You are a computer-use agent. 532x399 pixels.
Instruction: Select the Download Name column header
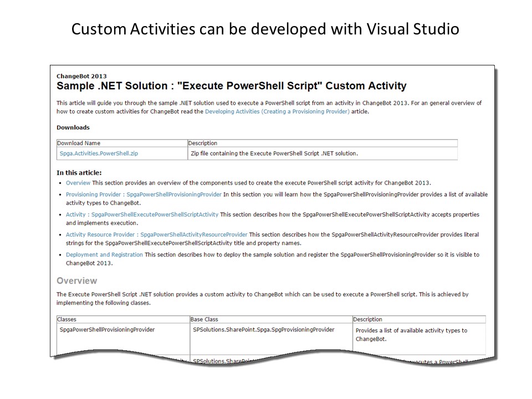click(x=122, y=143)
